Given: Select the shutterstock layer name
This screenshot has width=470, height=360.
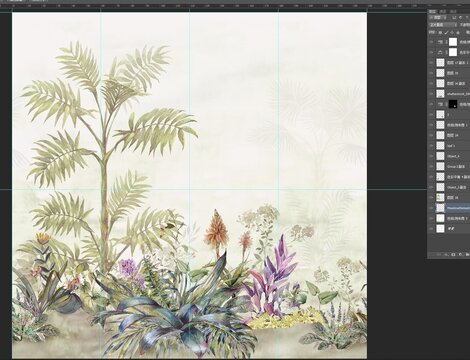Looking at the screenshot, I should [x=459, y=94].
